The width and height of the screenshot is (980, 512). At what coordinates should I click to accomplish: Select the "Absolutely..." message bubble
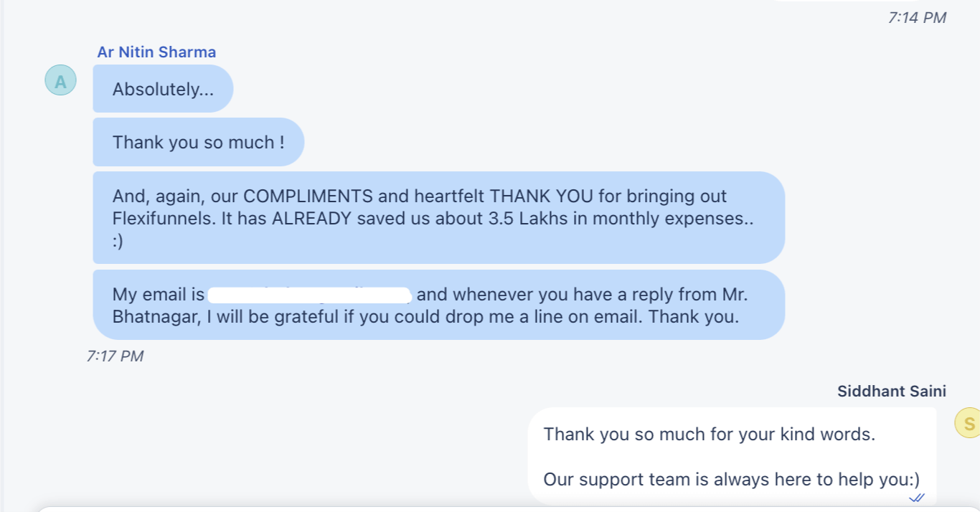pyautogui.click(x=163, y=89)
